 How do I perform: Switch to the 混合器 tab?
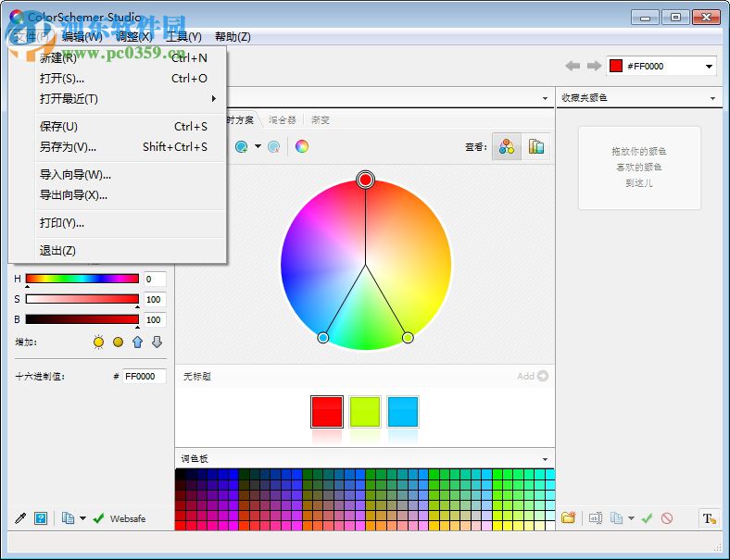pos(283,120)
